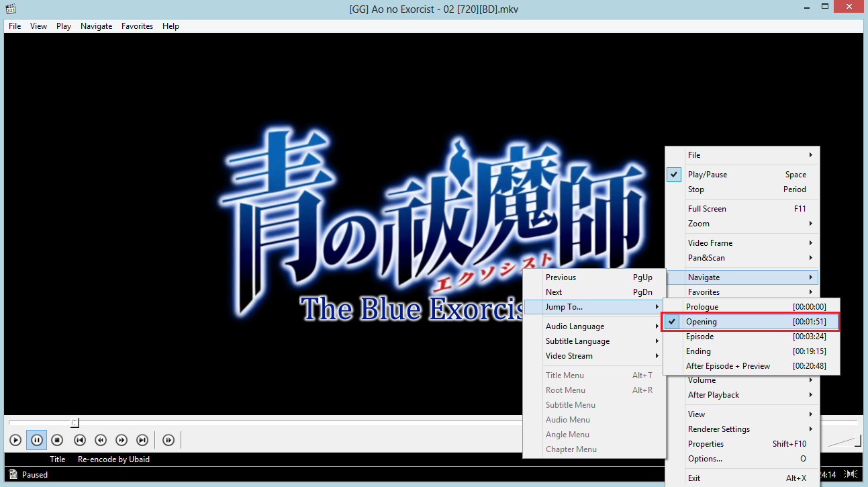Select Next in the Navigate submenu

(x=593, y=292)
